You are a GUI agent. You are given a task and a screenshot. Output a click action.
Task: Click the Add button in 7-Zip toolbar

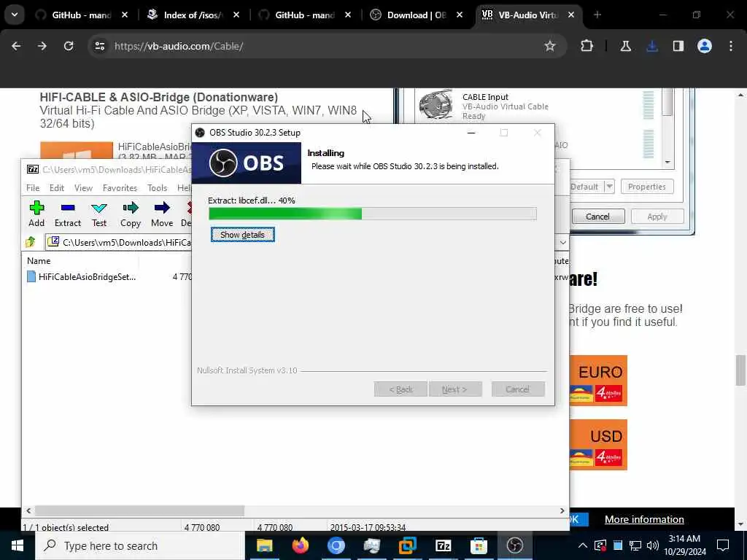pyautogui.click(x=36, y=214)
